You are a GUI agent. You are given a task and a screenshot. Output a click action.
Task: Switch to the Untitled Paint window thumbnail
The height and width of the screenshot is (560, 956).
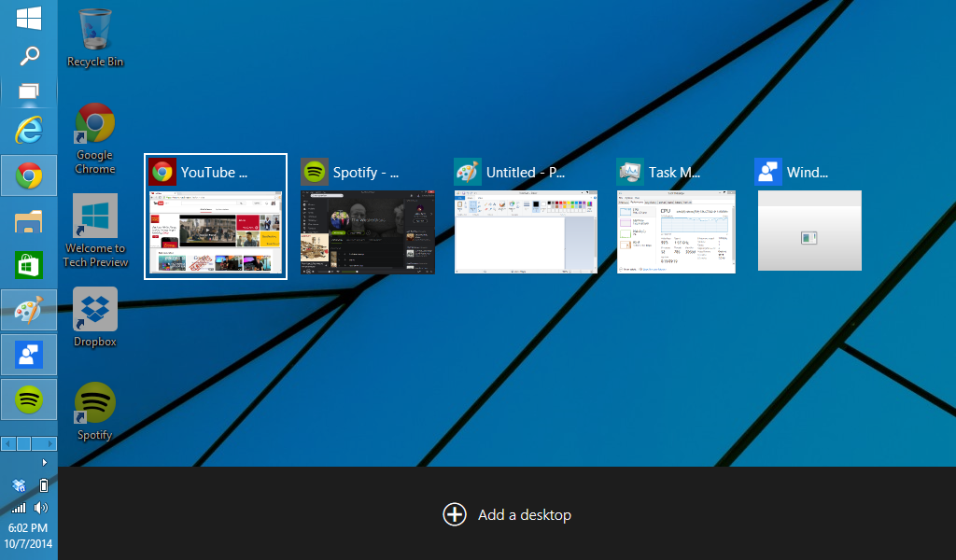click(x=526, y=231)
